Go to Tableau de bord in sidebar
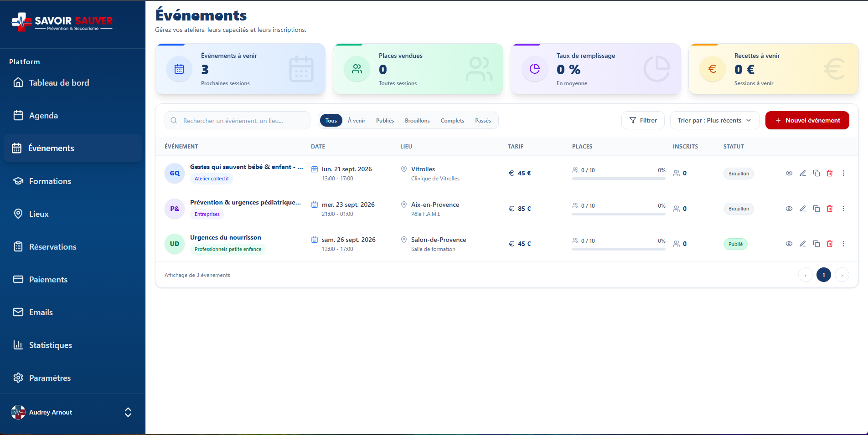The height and width of the screenshot is (435, 868). click(73, 83)
